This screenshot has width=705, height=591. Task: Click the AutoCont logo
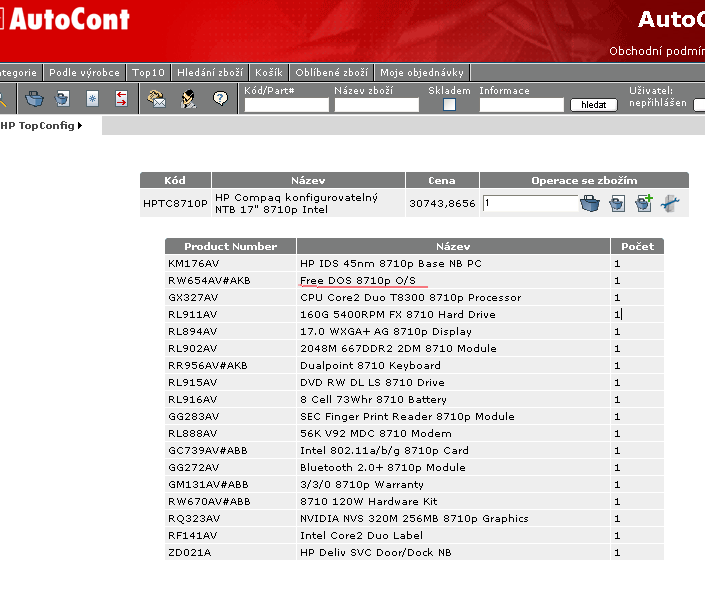[x=65, y=19]
